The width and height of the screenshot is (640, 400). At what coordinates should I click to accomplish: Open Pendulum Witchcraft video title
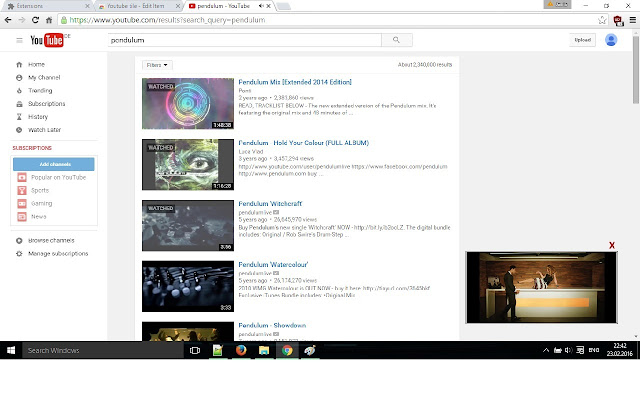(x=270, y=204)
